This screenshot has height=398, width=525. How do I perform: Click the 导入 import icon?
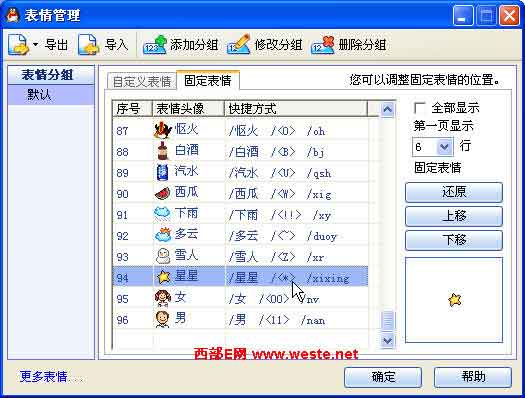(x=88, y=44)
